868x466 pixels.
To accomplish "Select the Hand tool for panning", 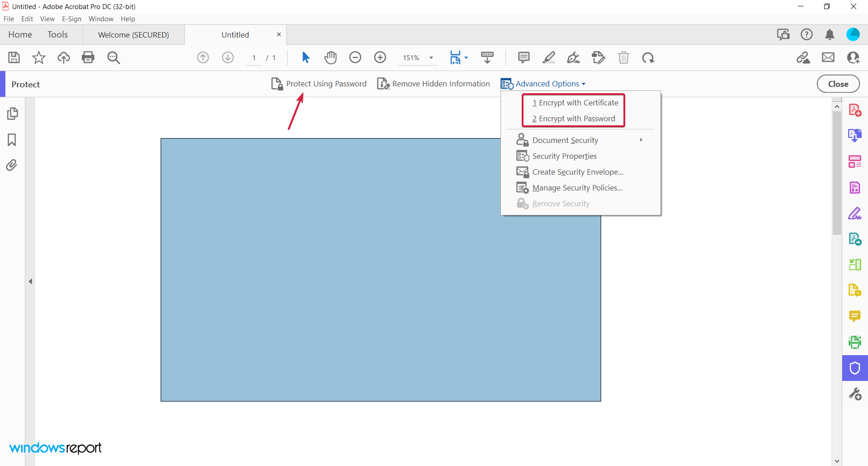I will [x=330, y=57].
